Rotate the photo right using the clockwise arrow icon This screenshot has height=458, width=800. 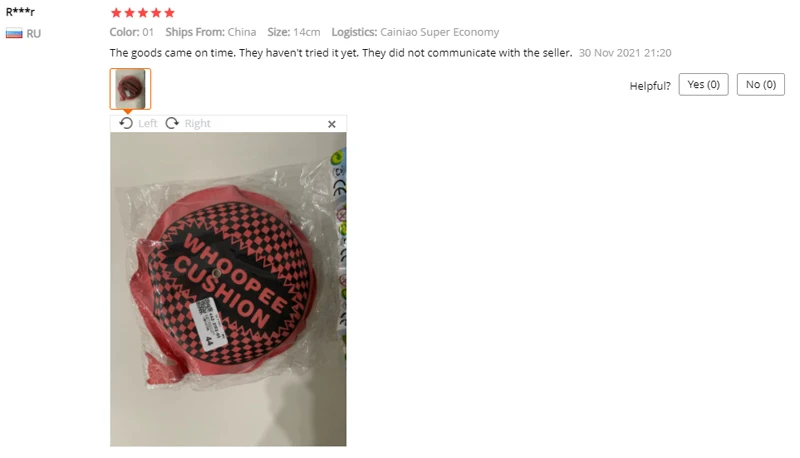click(x=172, y=123)
